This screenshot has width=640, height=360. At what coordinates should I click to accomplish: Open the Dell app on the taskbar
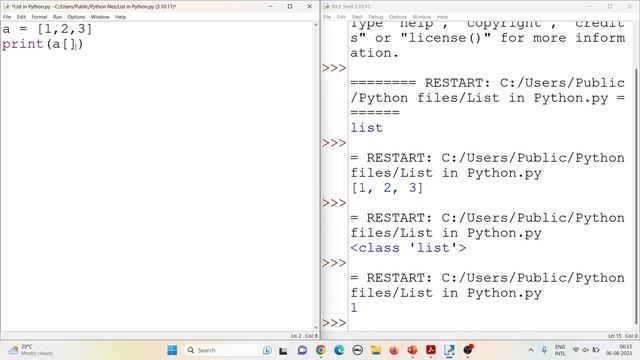[x=358, y=350]
